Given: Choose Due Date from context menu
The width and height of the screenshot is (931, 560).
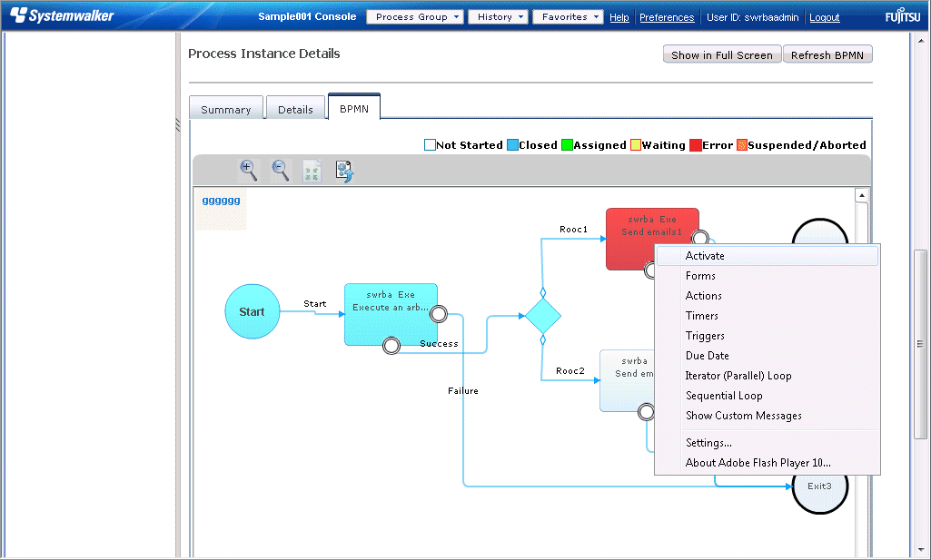Looking at the screenshot, I should pos(768,356).
